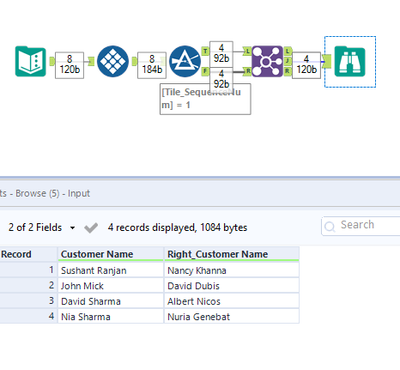The width and height of the screenshot is (400, 370).
Task: Click the Filter tool's F output anchor
Action: point(205,71)
